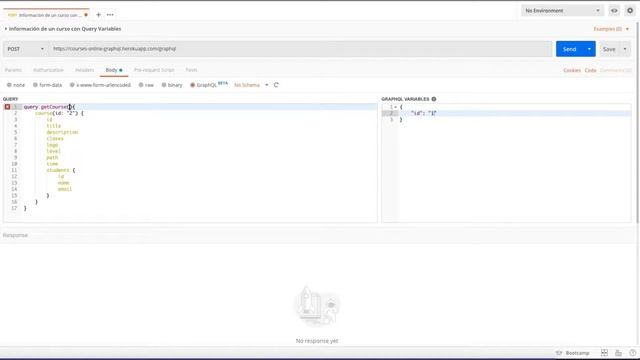640x360 pixels.
Task: Refresh the GraphQL schema
Action: click(x=276, y=85)
